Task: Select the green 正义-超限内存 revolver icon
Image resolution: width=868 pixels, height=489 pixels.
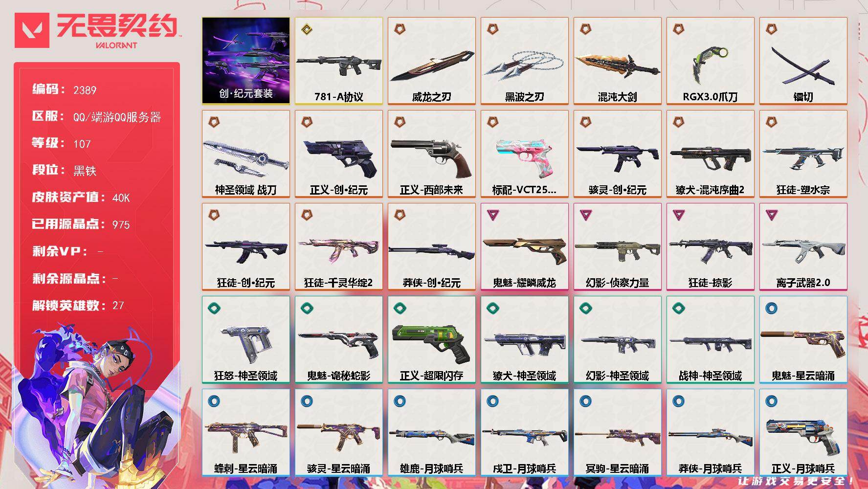Action: 431,343
